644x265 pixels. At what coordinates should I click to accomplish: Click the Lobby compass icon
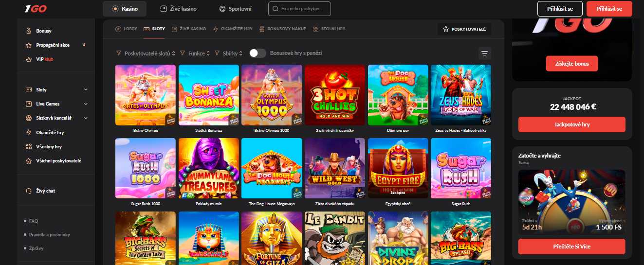point(118,29)
